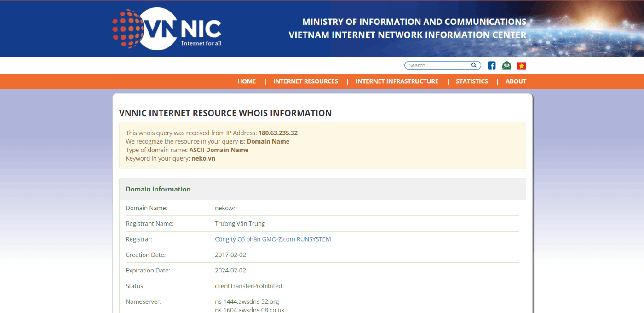Viewport: 644px width, 313px height.
Task: Click ASCII Domain Name type text
Action: [x=219, y=150]
